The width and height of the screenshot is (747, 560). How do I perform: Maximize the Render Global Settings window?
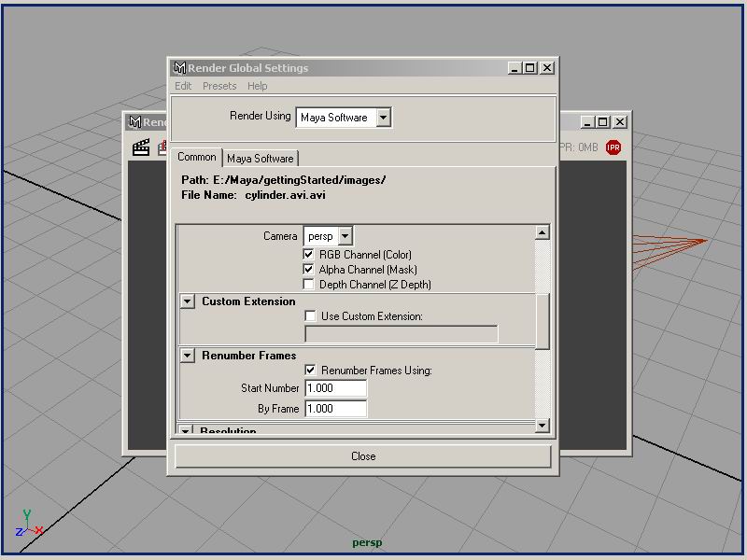coord(529,68)
